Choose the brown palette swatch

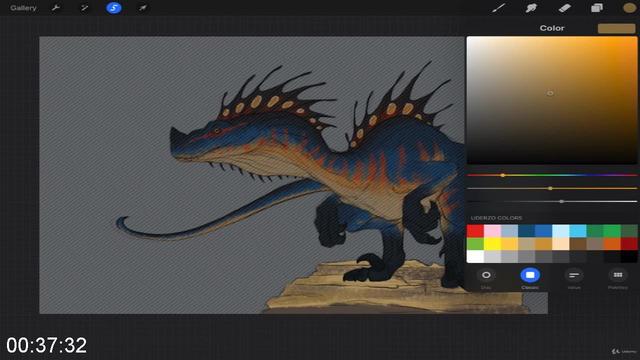pos(578,244)
